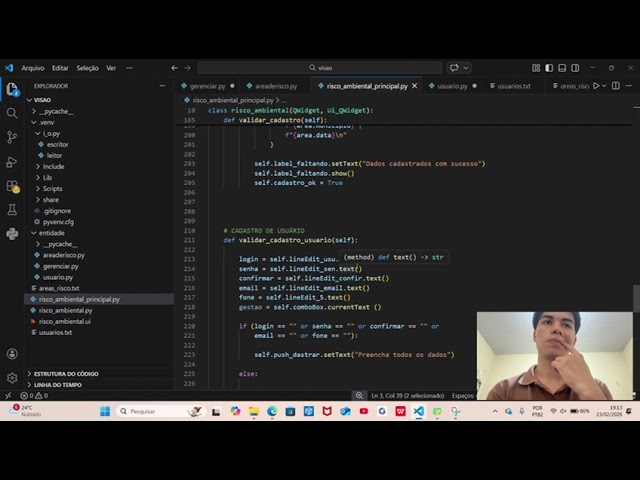Open the Explorer view in activity bar
This screenshot has width=640, height=480.
[12, 89]
